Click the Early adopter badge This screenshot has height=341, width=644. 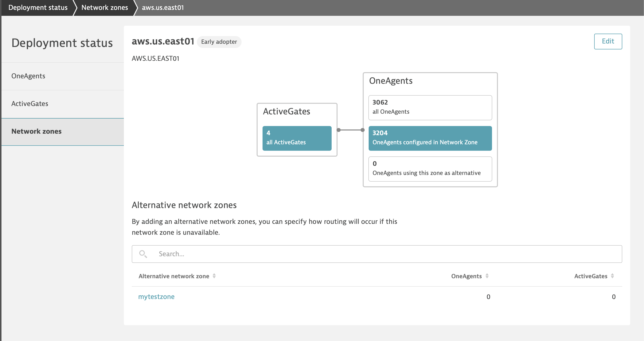coord(219,42)
